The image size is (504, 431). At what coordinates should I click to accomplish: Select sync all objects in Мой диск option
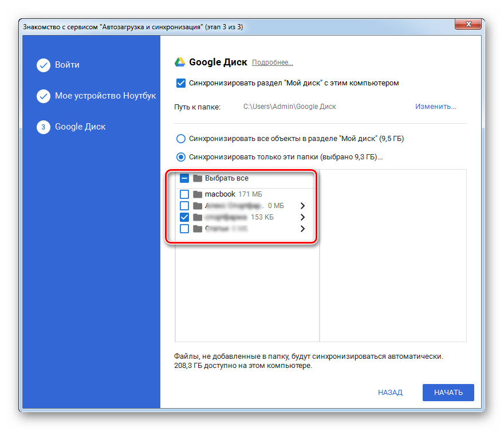click(181, 139)
